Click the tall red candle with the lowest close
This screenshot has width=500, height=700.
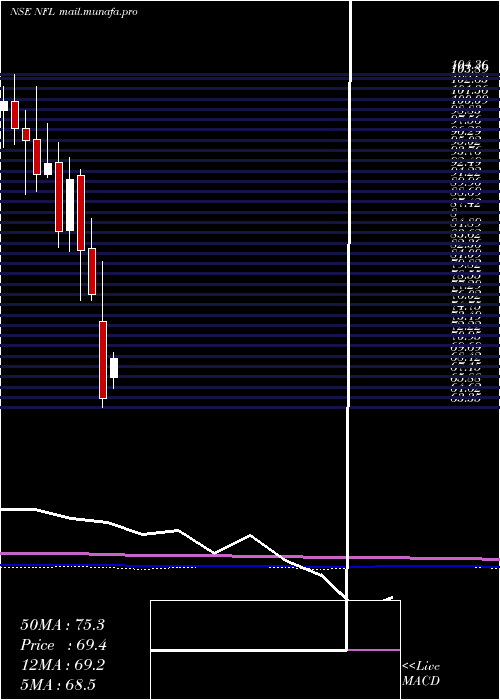coord(103,360)
